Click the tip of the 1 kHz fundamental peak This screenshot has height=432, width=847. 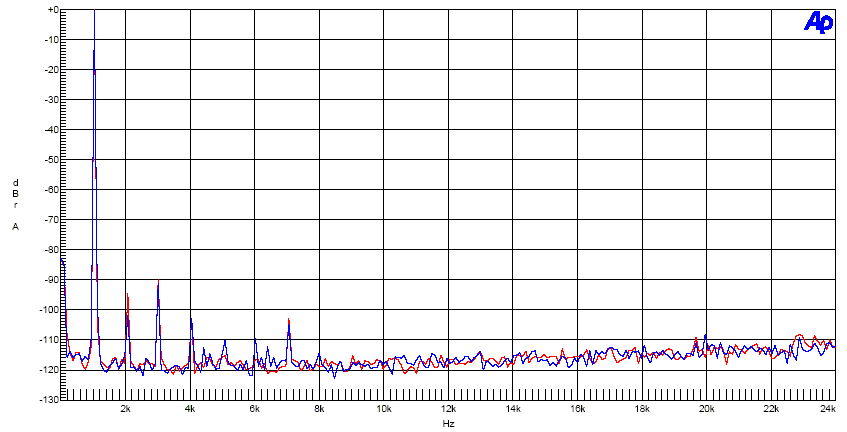point(95,11)
